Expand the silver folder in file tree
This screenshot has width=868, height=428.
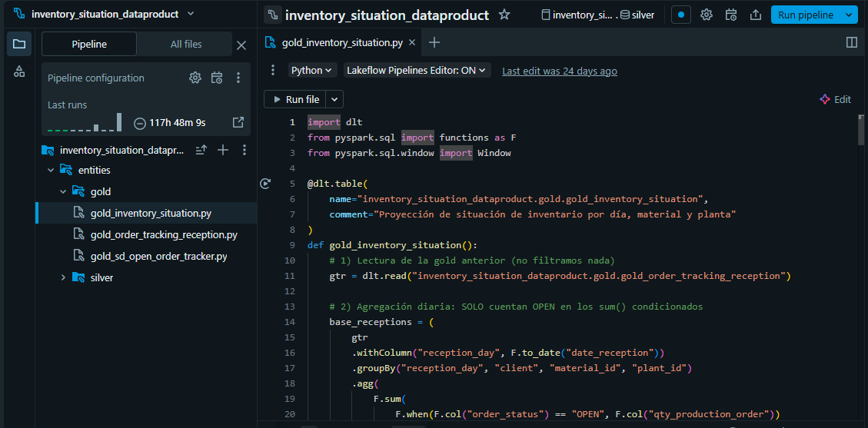(63, 277)
